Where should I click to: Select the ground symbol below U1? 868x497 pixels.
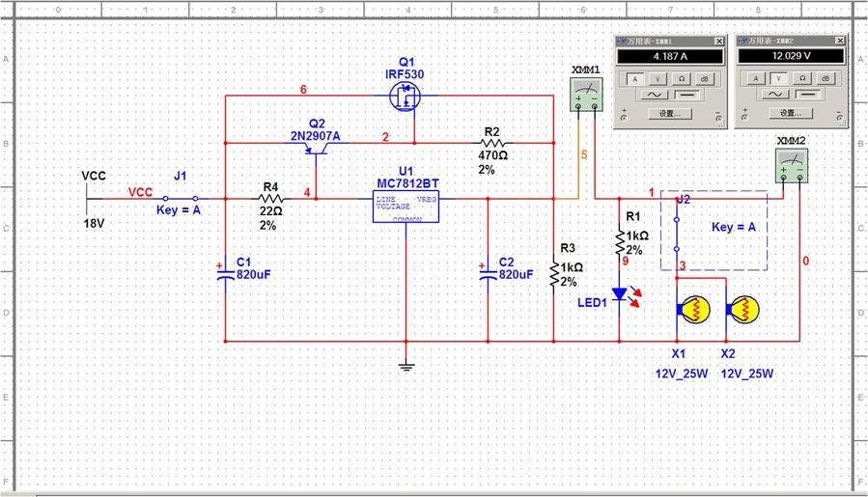[x=406, y=365]
